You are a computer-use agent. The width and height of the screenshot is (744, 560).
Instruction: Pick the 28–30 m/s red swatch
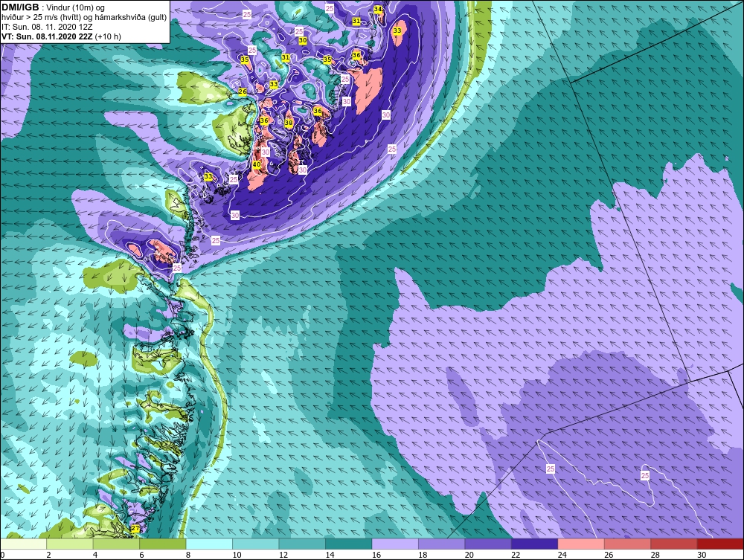[674, 544]
